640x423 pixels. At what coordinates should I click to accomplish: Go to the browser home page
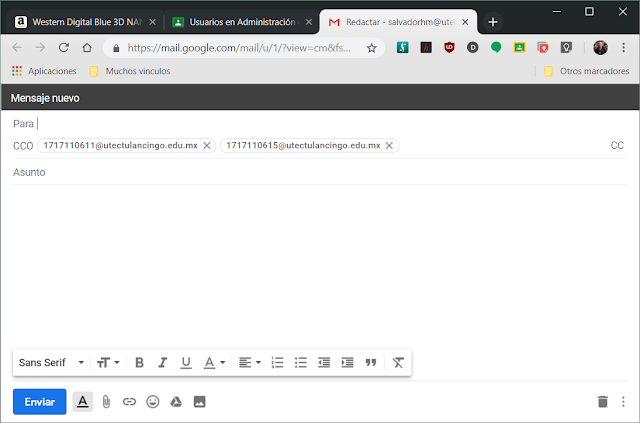click(87, 48)
